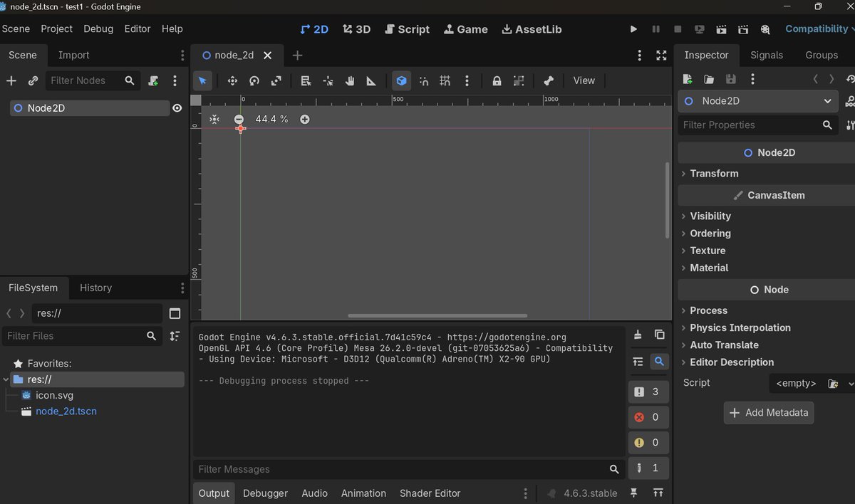
Task: Open the Project menu
Action: [x=57, y=29]
